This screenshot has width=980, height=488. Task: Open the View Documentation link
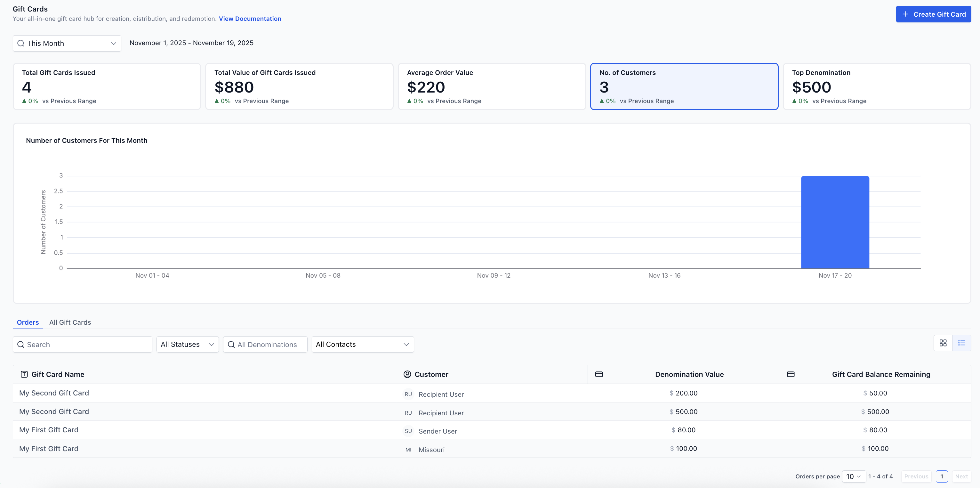click(250, 19)
